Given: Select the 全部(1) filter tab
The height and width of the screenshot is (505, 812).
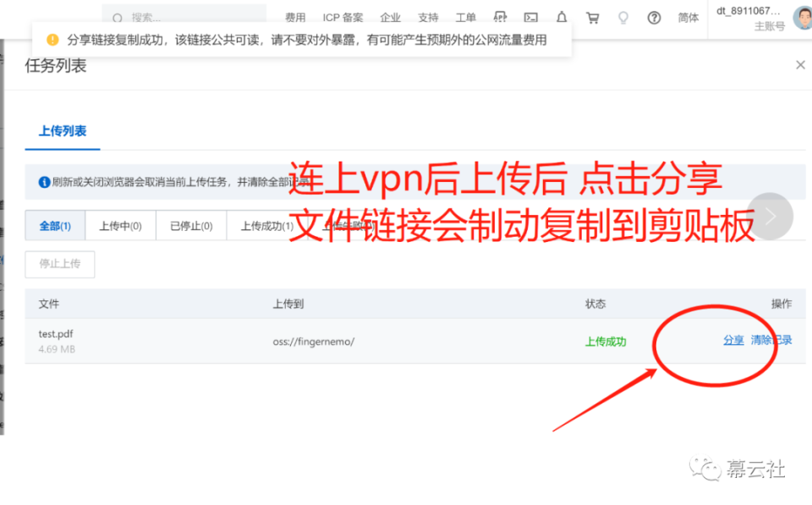Looking at the screenshot, I should click(54, 225).
